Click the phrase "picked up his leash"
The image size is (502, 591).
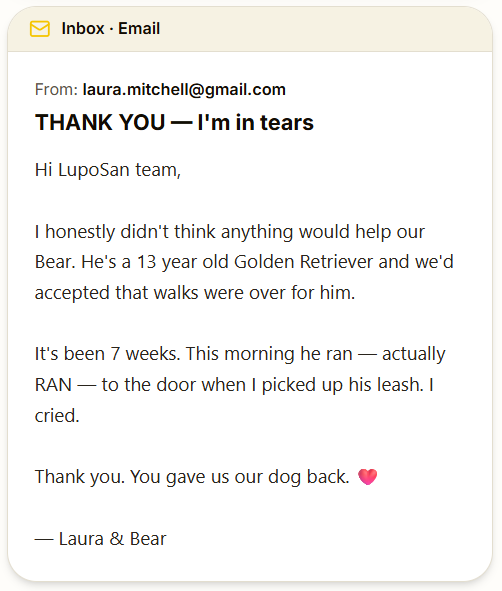coord(341,385)
